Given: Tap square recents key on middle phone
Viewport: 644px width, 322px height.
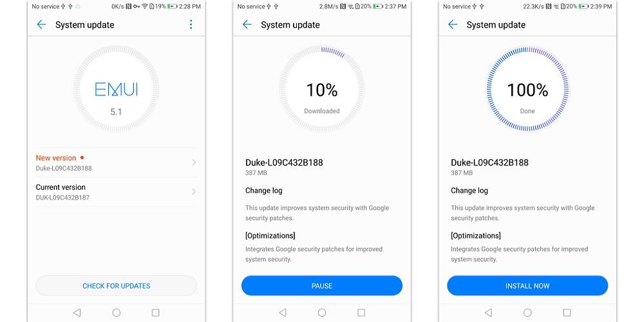Looking at the screenshot, I should pos(361,312).
